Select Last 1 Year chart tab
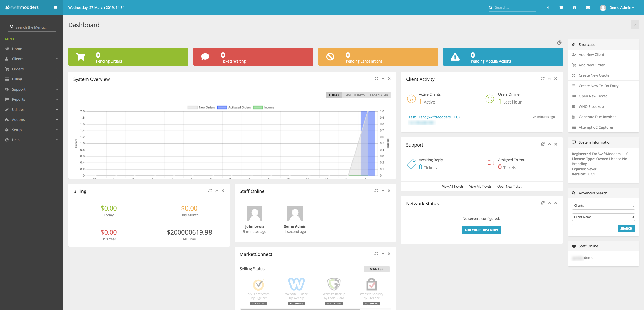Viewport: 644px width, 310px height. point(379,95)
